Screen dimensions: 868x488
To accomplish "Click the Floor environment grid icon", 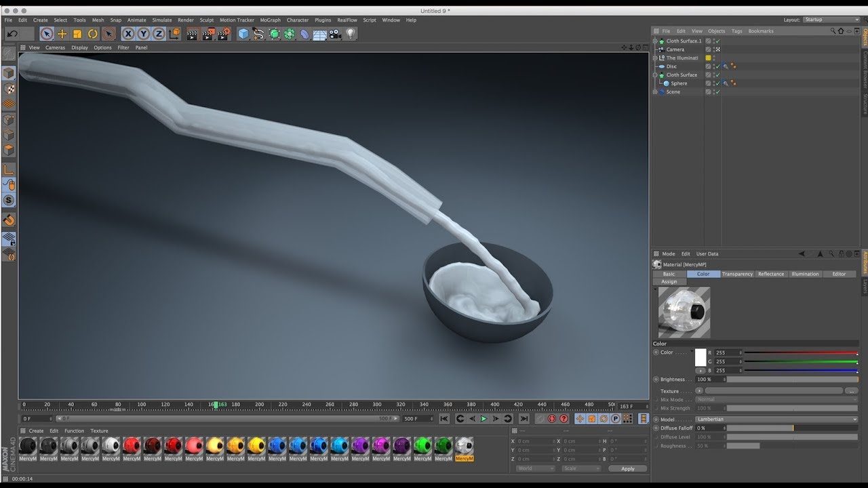I will click(x=320, y=34).
